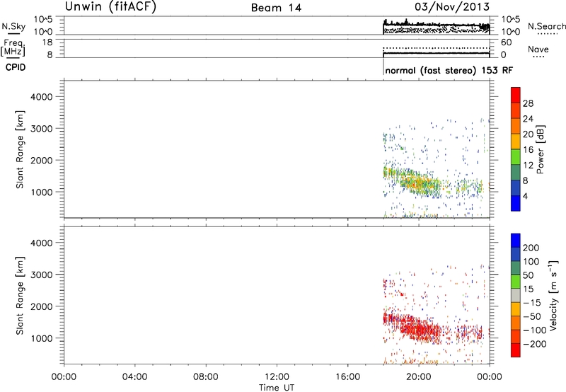Click the dotted Nave line in frequency panel
Screen dimensions: 566x392
pyautogui.click(x=436, y=47)
